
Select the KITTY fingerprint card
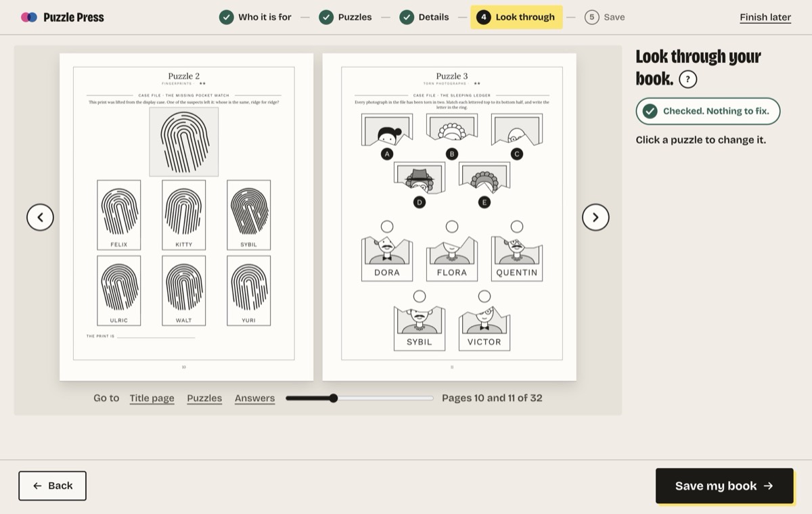[x=184, y=215]
